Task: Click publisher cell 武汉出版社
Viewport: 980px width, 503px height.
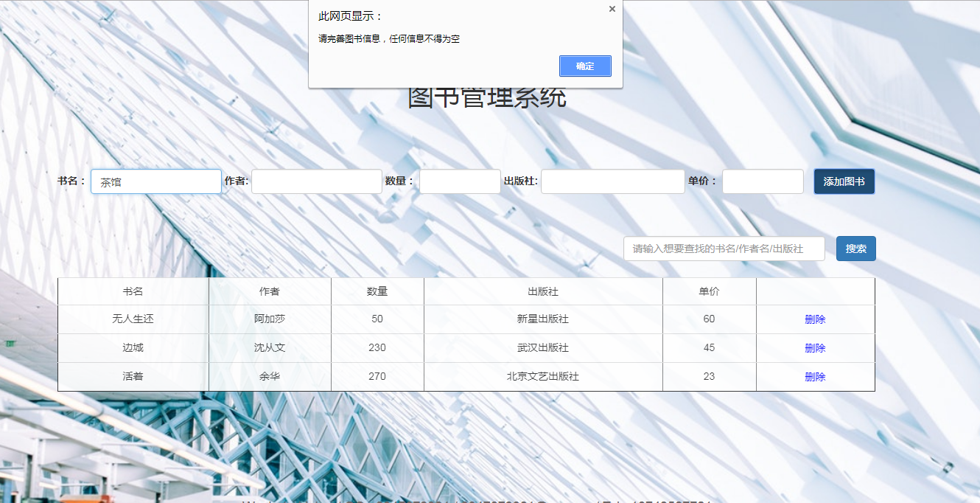Action: (543, 348)
